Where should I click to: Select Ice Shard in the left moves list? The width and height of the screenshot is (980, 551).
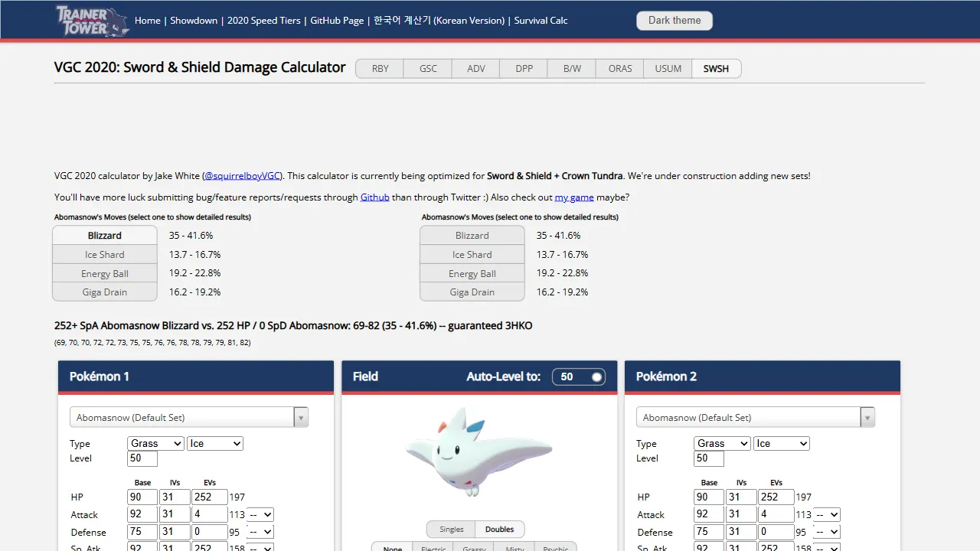(105, 255)
